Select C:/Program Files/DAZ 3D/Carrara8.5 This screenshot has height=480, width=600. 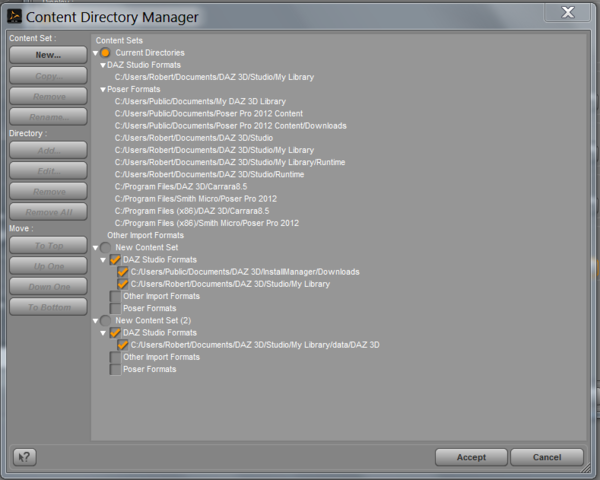coord(181,187)
